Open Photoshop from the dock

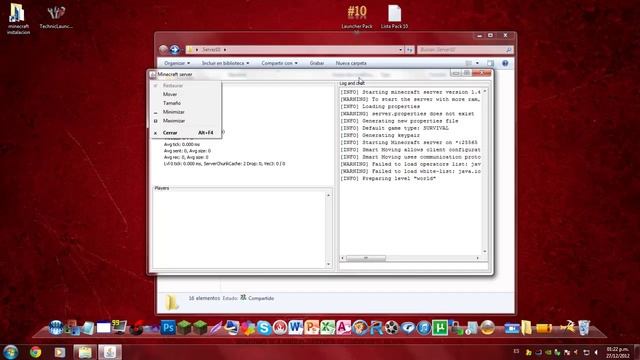168,327
